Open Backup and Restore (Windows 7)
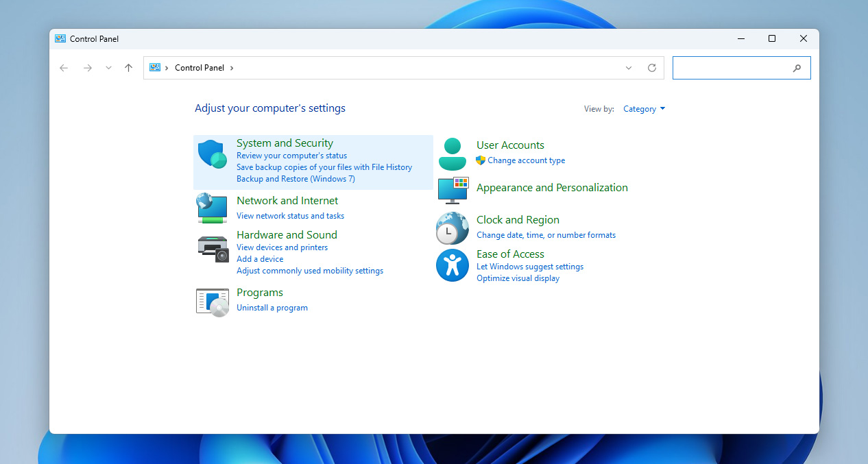868x464 pixels. click(x=296, y=179)
